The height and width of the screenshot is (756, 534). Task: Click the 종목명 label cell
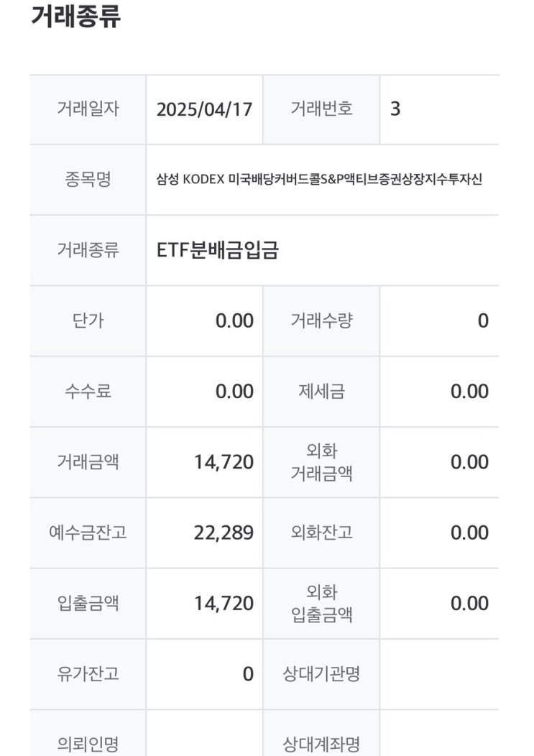(x=88, y=180)
